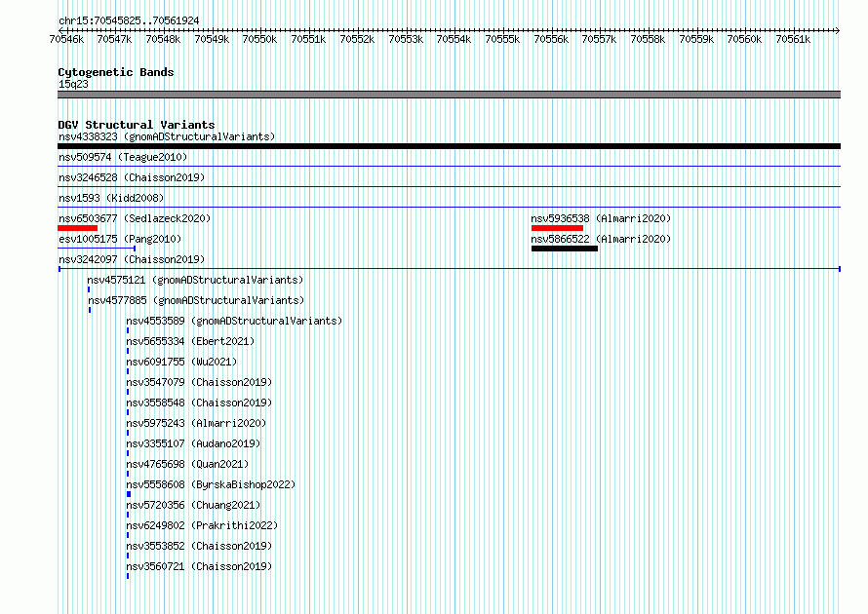
Task: Click the 70550k ruler tick label
Action: pyautogui.click(x=259, y=39)
